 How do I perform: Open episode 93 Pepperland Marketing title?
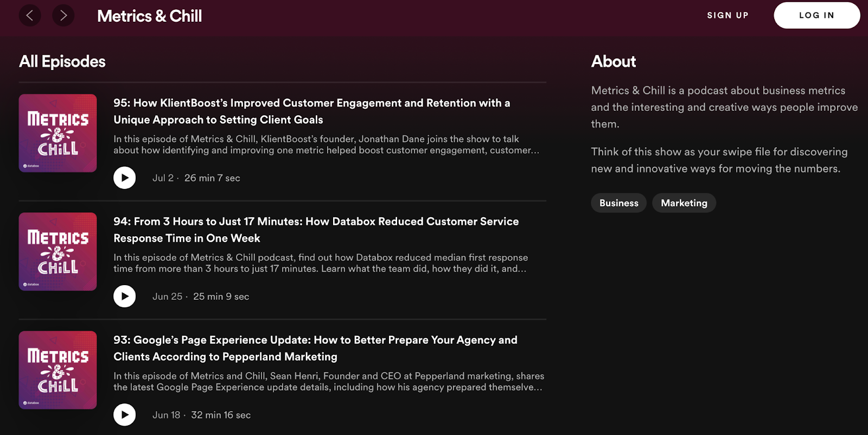[315, 348]
